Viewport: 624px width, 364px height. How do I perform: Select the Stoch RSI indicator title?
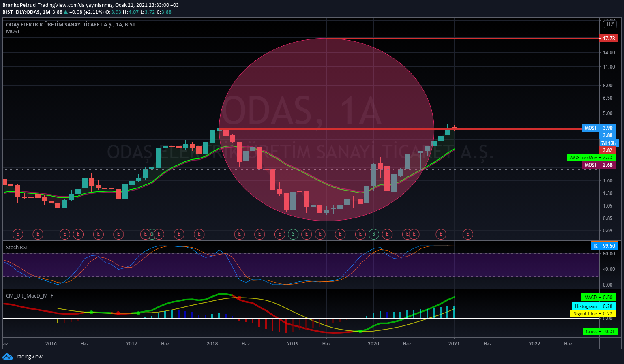17,248
